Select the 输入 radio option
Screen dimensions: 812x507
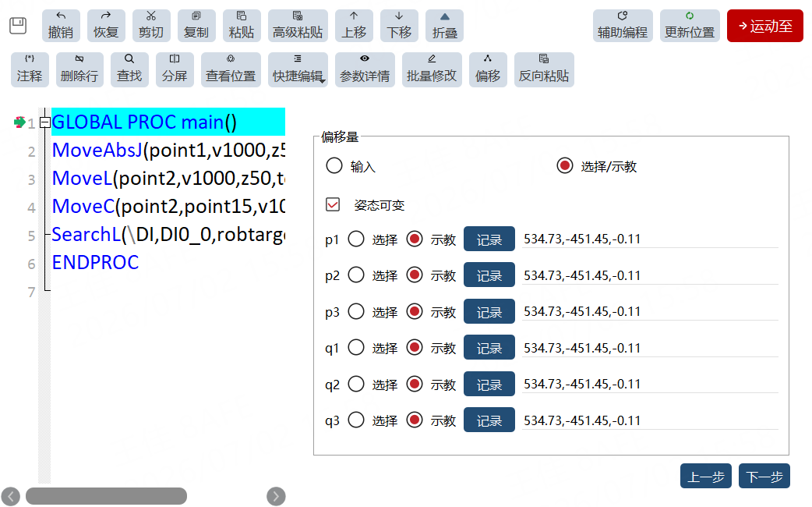(x=334, y=166)
